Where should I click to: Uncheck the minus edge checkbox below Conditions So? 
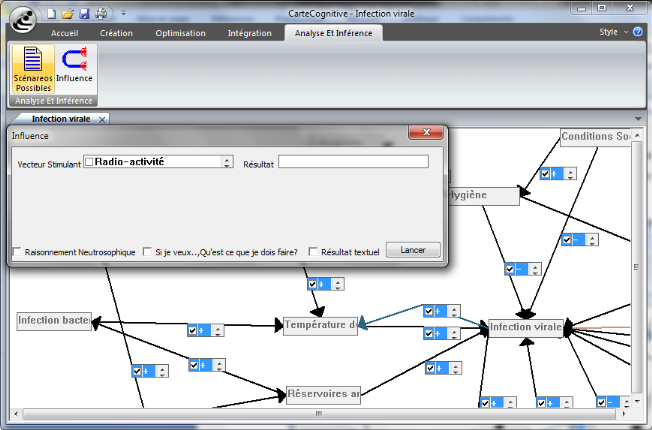(x=566, y=240)
